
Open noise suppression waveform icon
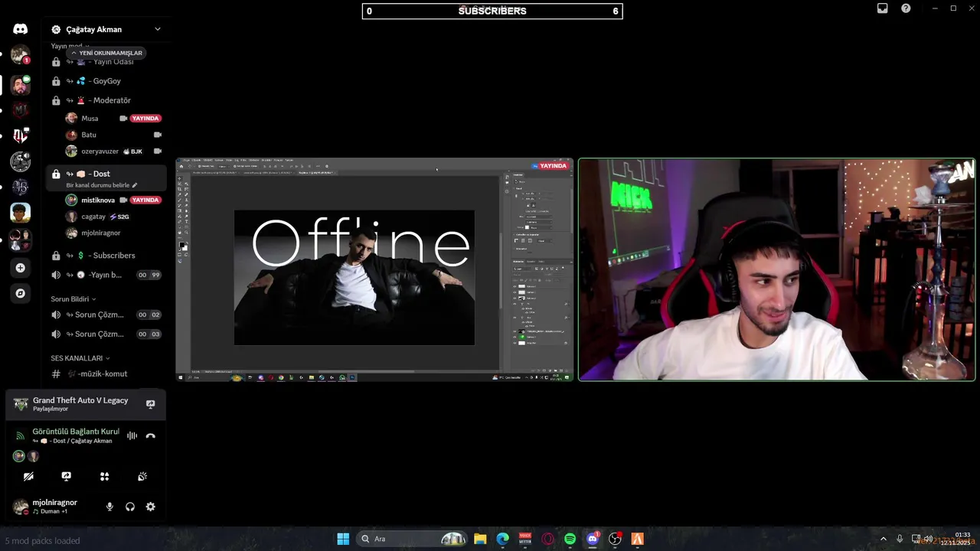(x=132, y=435)
